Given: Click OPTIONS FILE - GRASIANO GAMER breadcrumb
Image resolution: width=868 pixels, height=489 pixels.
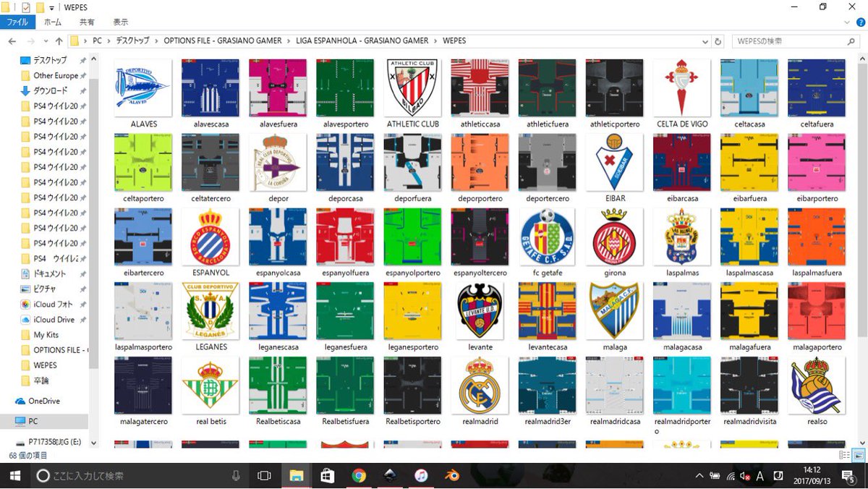Looking at the screenshot, I should [222, 41].
